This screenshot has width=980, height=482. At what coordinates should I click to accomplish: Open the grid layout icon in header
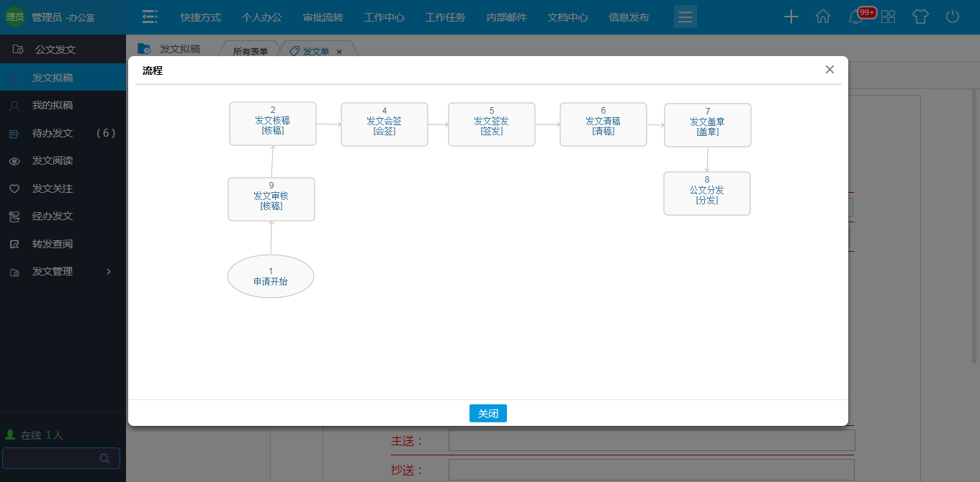point(889,17)
